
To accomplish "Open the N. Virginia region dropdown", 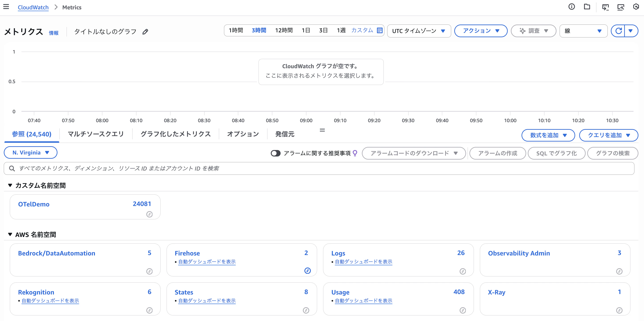I will (31, 152).
